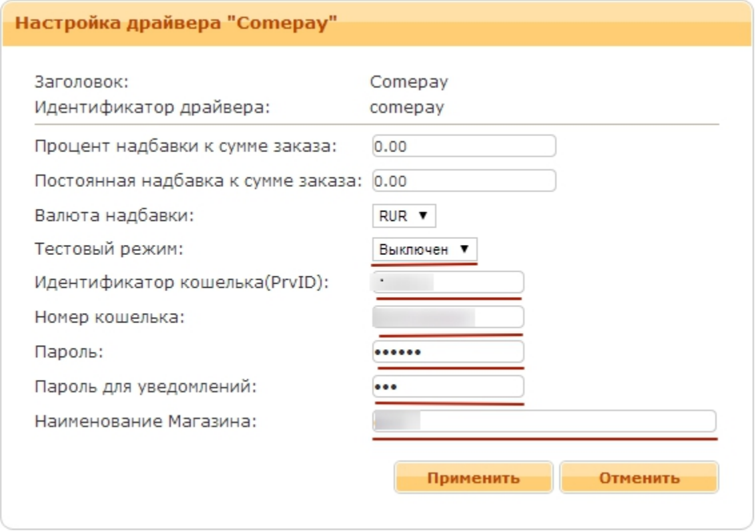Image resolution: width=756 pixels, height=532 pixels.
Task: Open the RUR currency dropdown
Action: (x=404, y=216)
